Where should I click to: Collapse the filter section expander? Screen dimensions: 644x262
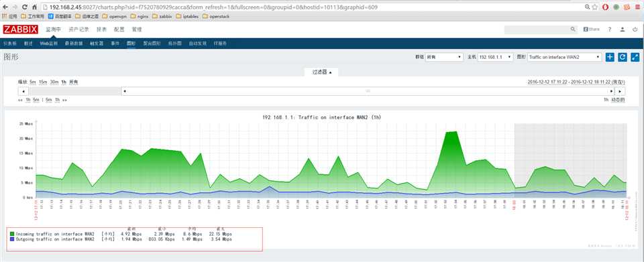coord(321,72)
